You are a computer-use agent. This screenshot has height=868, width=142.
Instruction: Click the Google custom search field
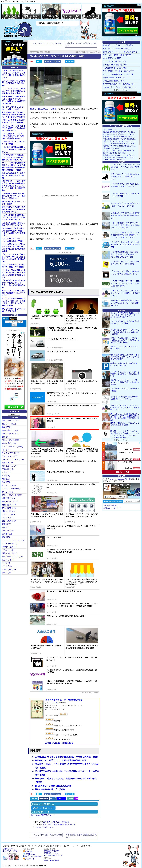tap(14, 322)
